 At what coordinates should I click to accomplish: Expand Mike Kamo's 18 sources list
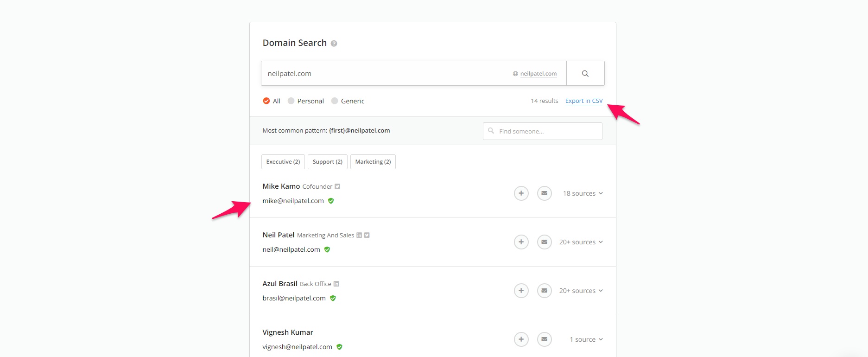click(x=583, y=193)
